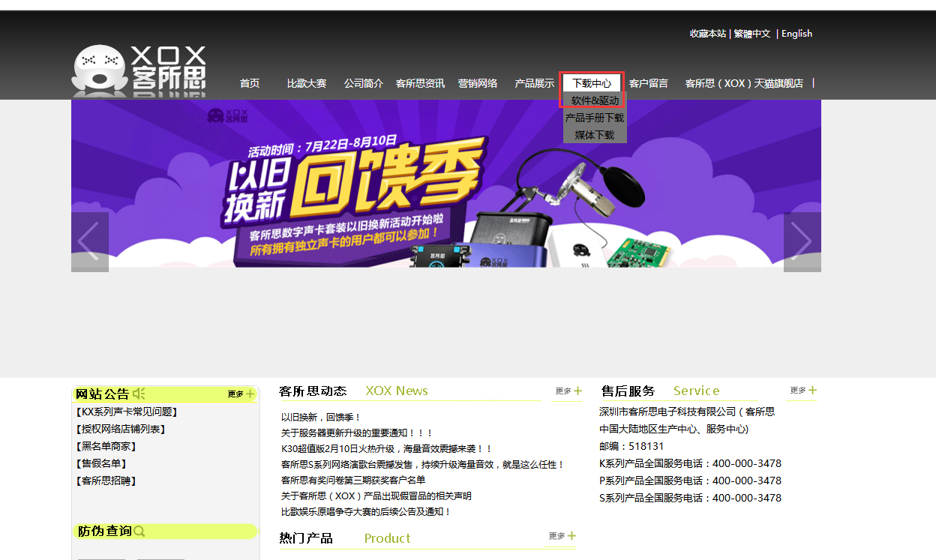Select 媒体下载 from the dropdown
Screen dimensions: 936x560
[x=595, y=135]
